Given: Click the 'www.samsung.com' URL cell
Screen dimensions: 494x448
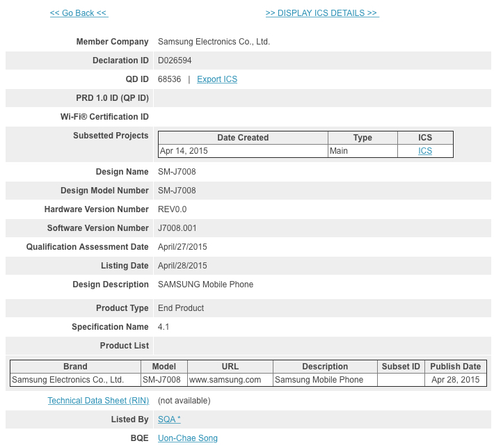Looking at the screenshot, I should point(230,380).
